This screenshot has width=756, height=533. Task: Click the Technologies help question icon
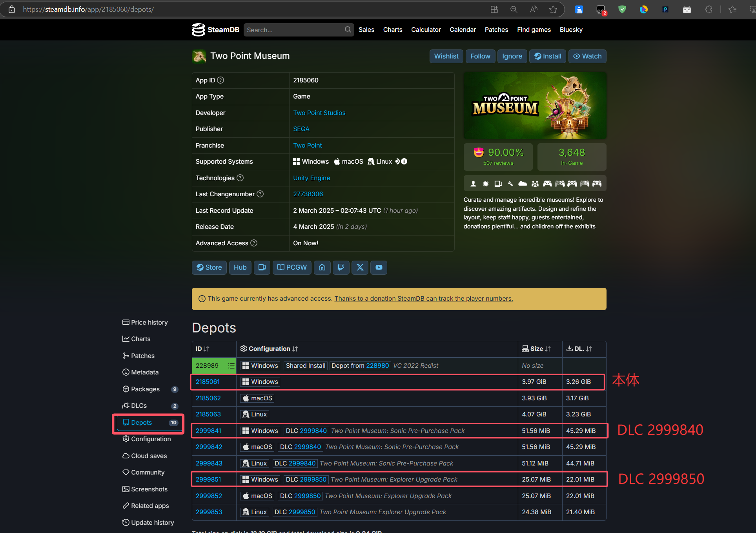pyautogui.click(x=240, y=178)
